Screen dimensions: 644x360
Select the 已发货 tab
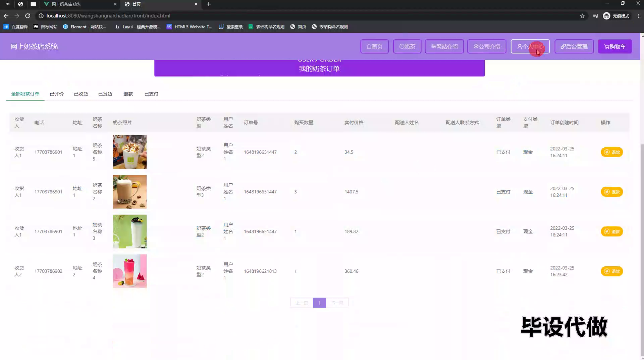[105, 94]
